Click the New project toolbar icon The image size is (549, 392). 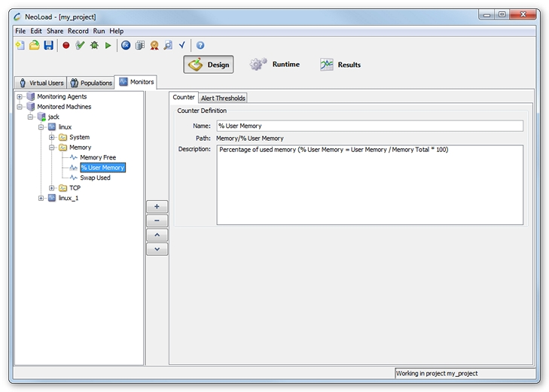pyautogui.click(x=20, y=46)
